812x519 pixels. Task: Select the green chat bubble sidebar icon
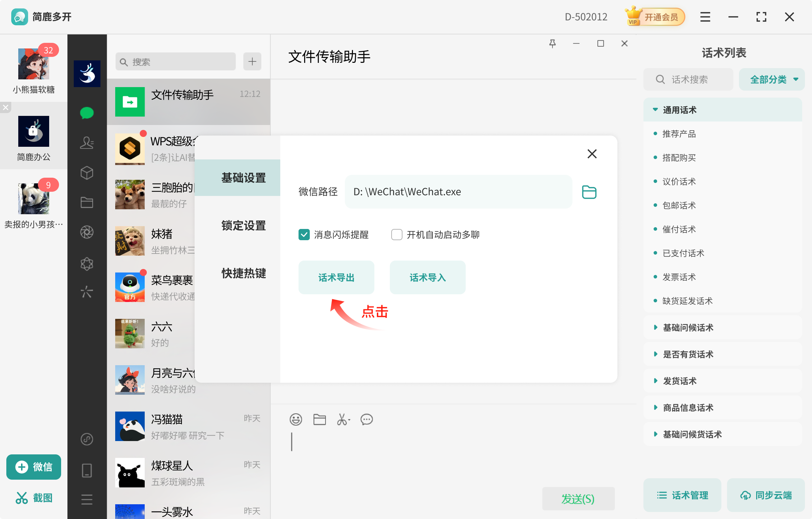pos(87,113)
